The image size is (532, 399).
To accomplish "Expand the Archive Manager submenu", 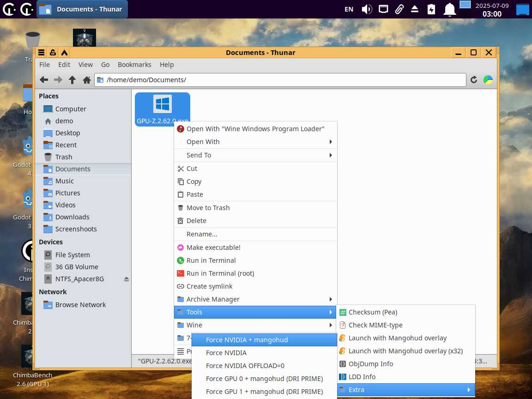I will [x=255, y=299].
